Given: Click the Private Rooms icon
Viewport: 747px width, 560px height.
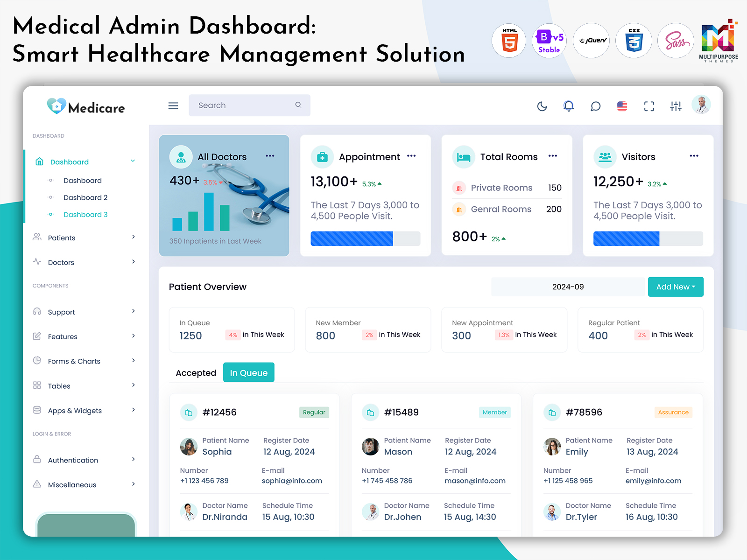Looking at the screenshot, I should [459, 188].
